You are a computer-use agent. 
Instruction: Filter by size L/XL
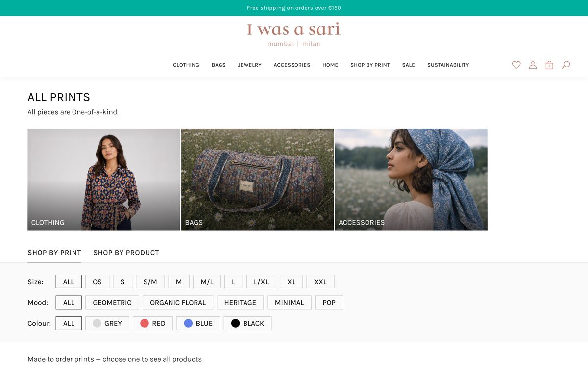[x=261, y=282]
